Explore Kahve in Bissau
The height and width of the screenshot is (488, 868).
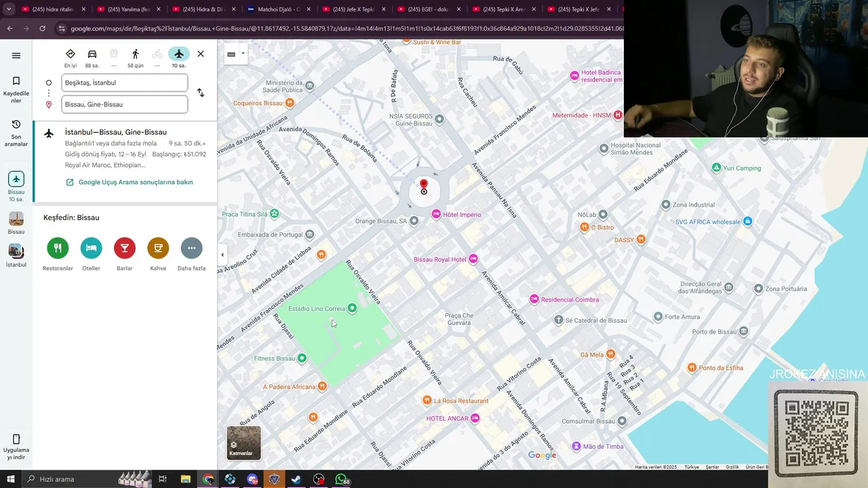click(x=158, y=254)
